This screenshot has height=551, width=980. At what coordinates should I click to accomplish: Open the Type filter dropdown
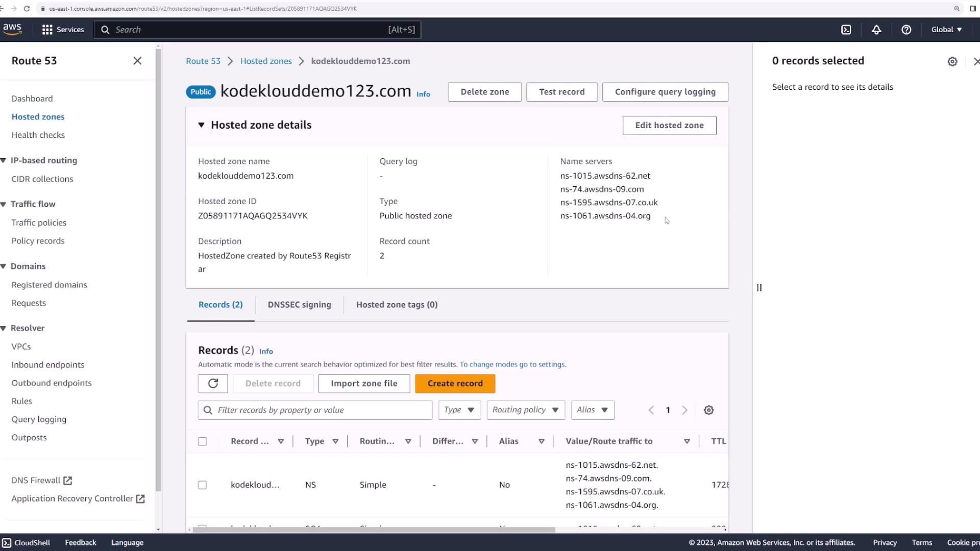pos(459,410)
